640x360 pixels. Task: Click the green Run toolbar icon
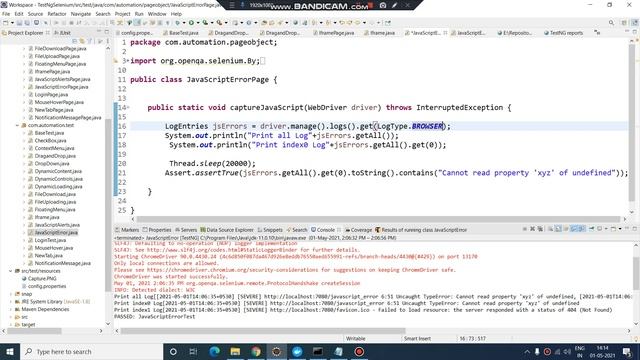(191, 23)
